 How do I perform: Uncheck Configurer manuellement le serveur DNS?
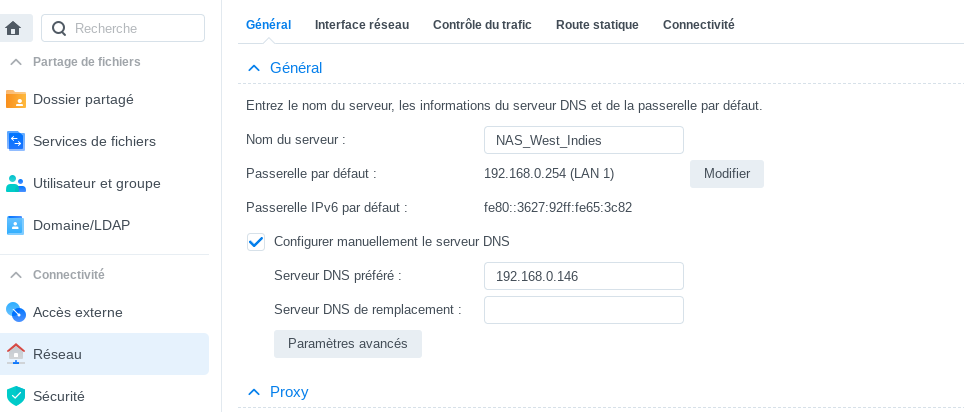tap(255, 241)
